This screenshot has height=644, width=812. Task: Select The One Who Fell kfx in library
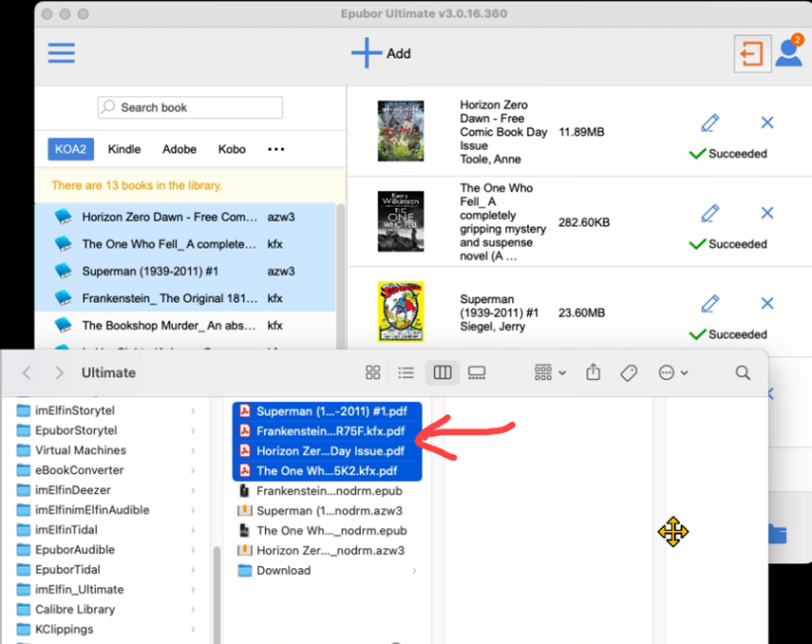pos(185,244)
